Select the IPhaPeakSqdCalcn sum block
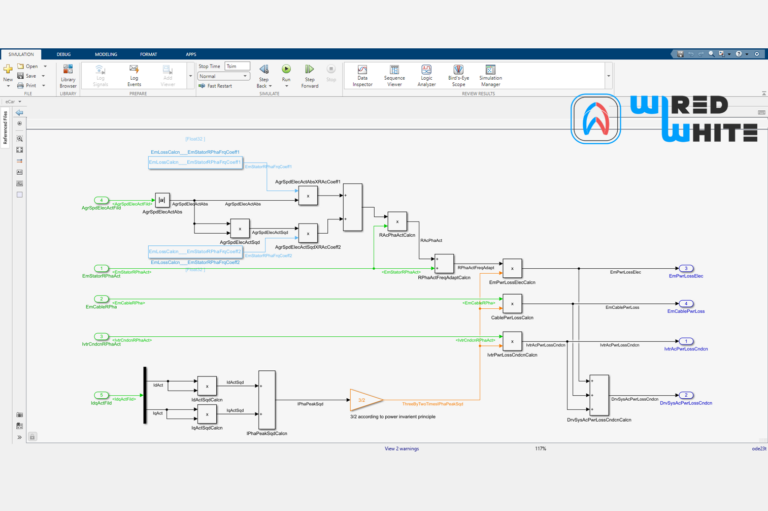 [267, 400]
